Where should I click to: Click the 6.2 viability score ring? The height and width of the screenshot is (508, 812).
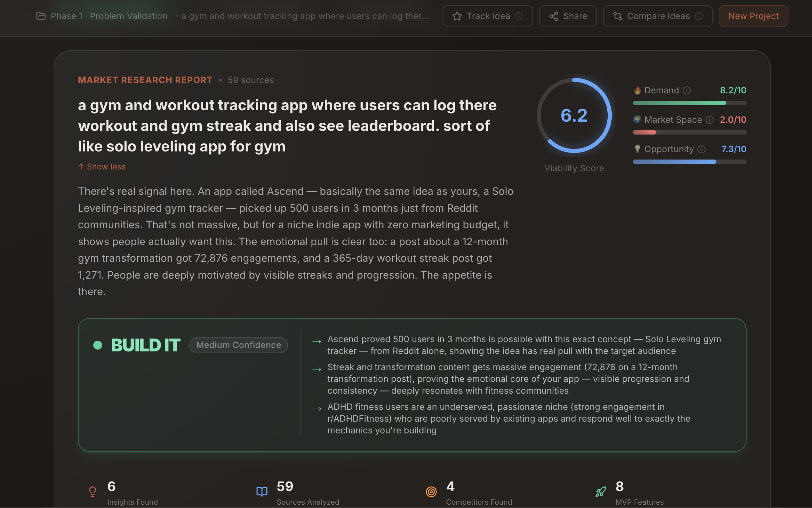click(574, 115)
